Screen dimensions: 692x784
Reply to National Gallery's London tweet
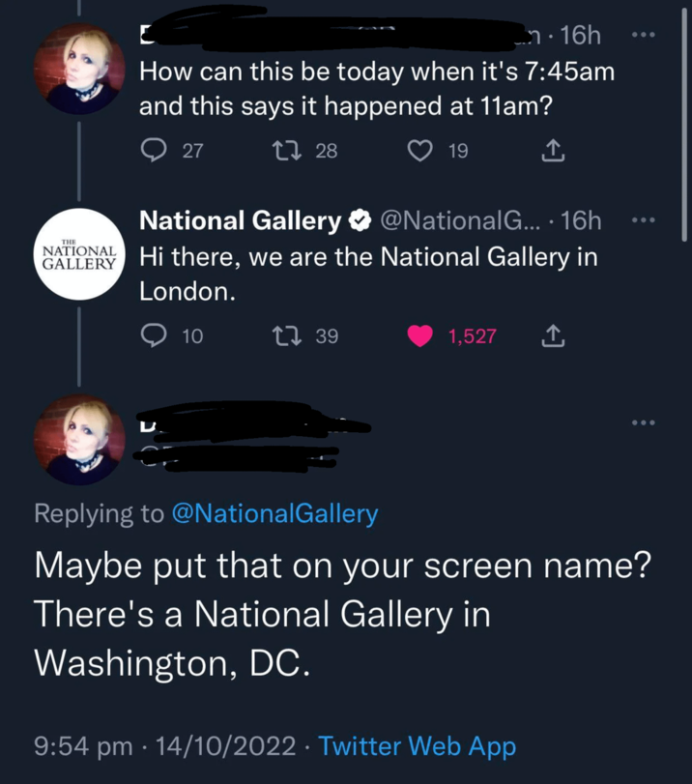(x=154, y=336)
